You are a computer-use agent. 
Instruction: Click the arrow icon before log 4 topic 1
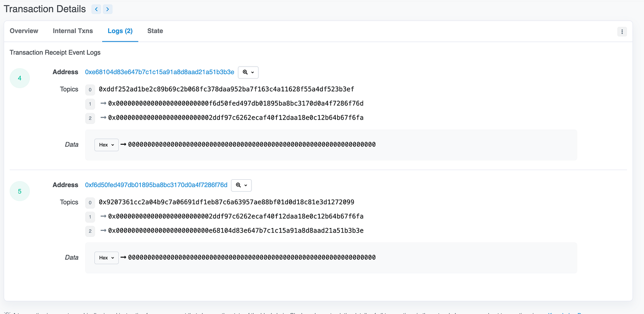click(103, 103)
